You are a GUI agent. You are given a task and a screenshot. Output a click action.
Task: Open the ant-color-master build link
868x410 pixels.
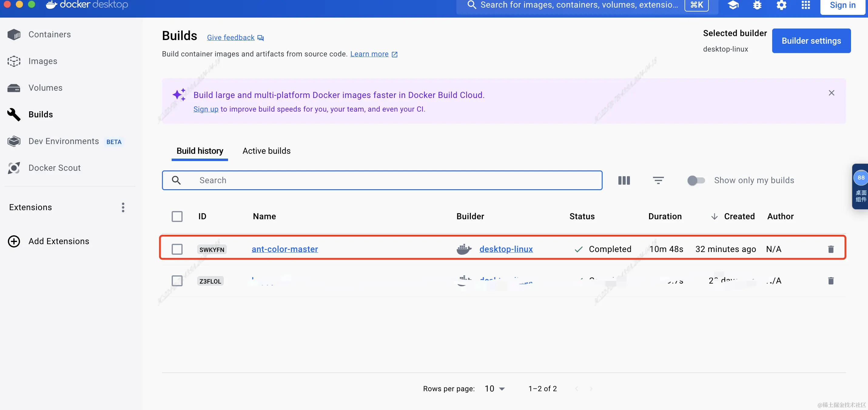(284, 249)
